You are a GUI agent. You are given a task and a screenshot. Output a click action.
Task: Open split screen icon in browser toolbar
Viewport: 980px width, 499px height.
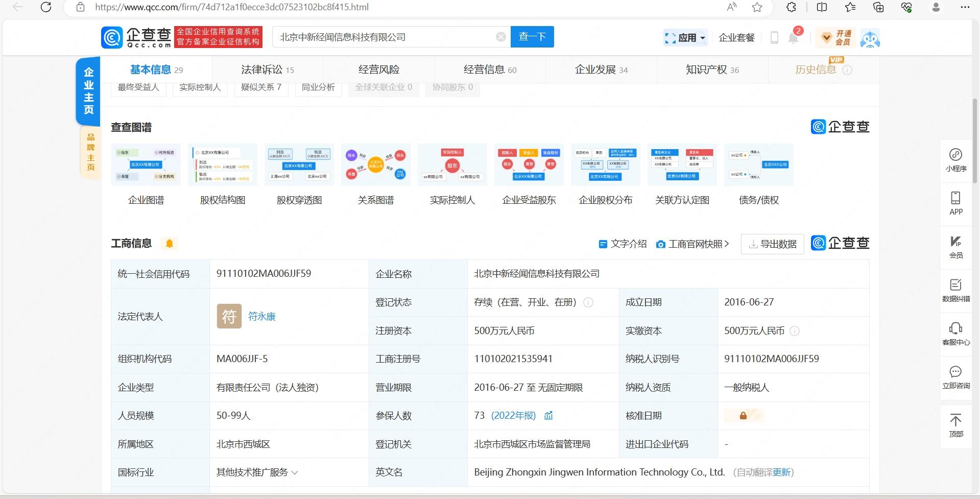point(822,7)
